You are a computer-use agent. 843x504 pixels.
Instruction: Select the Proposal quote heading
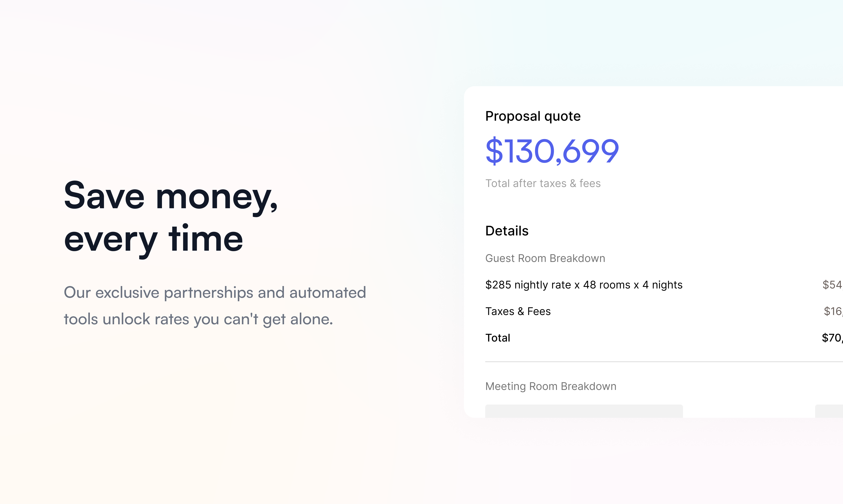tap(533, 116)
